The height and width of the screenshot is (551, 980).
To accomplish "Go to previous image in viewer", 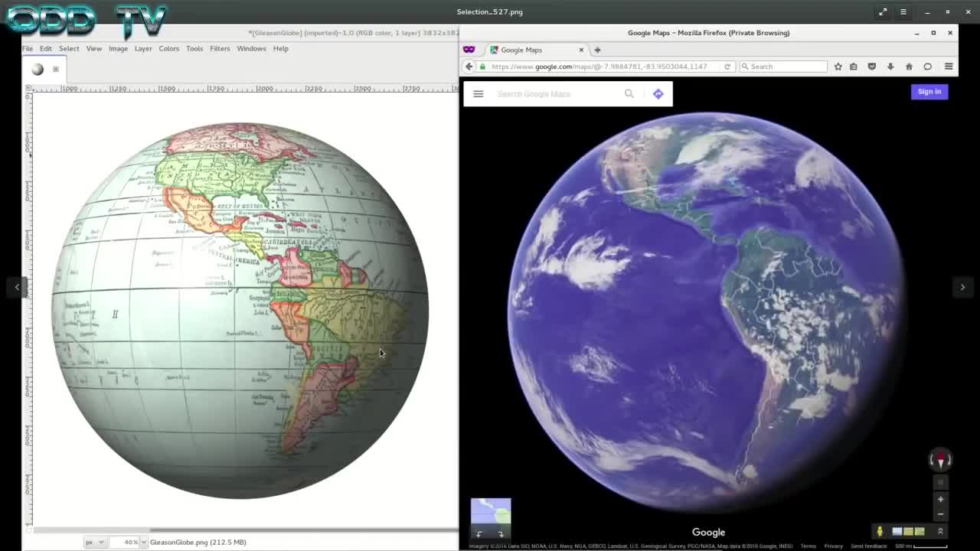I will [x=17, y=287].
